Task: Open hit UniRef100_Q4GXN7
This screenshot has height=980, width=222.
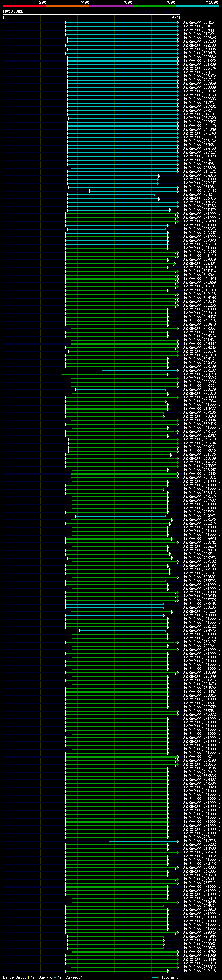Action: click(x=199, y=233)
